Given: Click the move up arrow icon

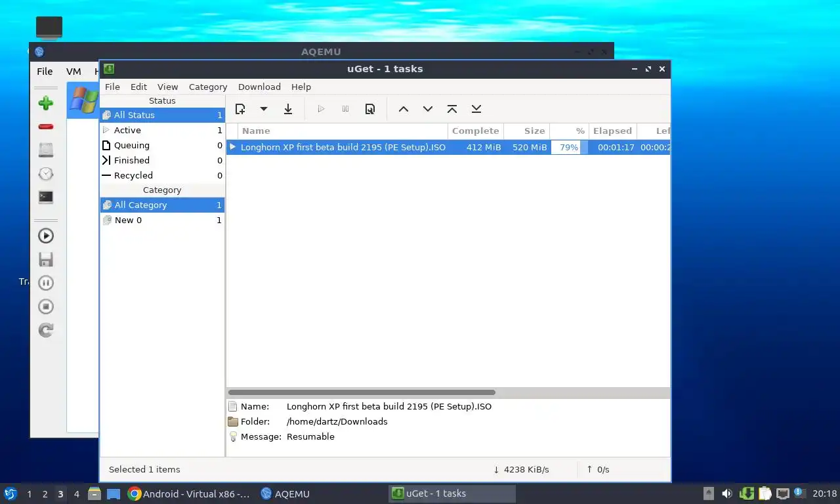Looking at the screenshot, I should click(x=404, y=109).
